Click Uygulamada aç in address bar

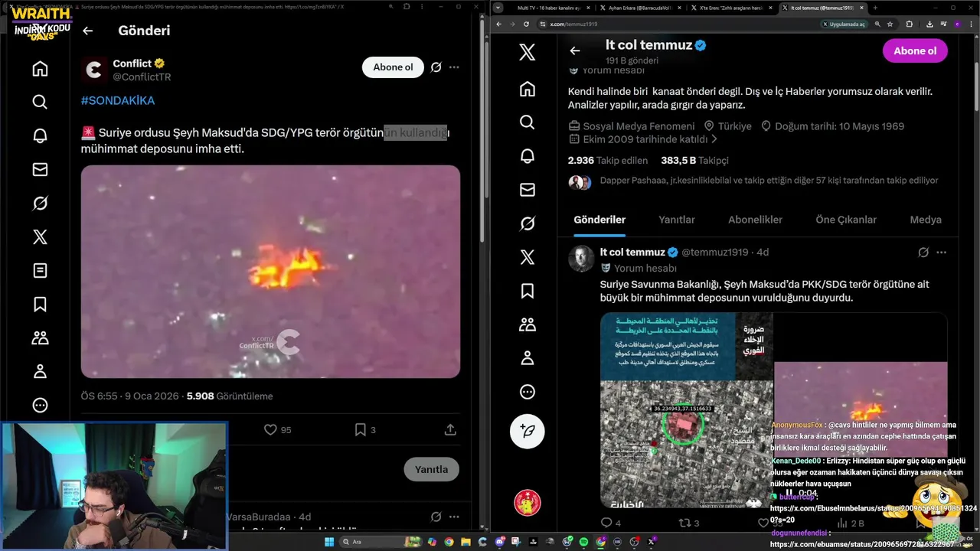click(x=845, y=24)
